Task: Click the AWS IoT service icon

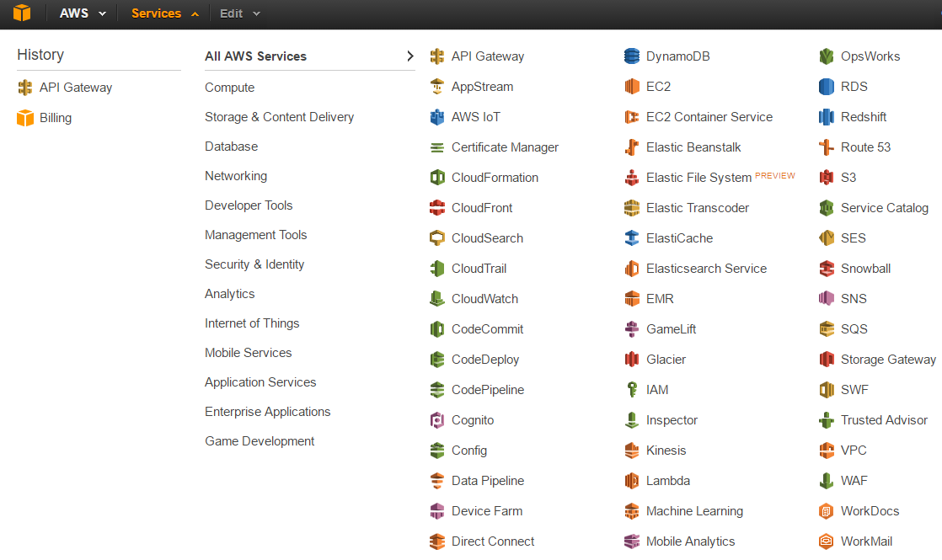Action: (x=437, y=117)
